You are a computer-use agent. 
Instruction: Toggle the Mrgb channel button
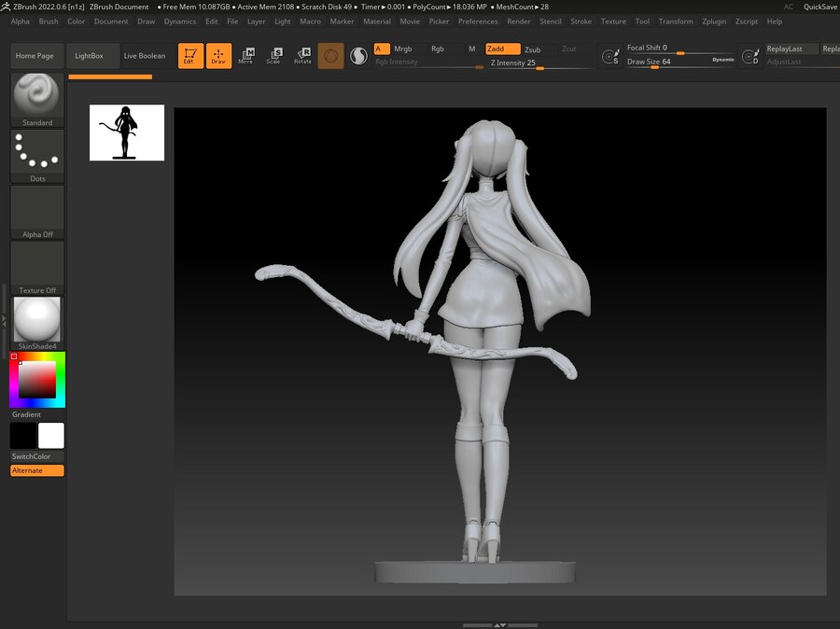click(x=403, y=49)
